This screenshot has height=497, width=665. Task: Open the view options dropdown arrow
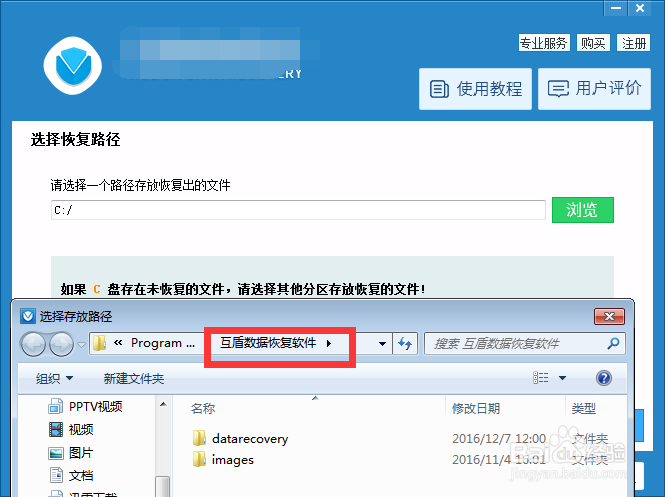[x=562, y=378]
